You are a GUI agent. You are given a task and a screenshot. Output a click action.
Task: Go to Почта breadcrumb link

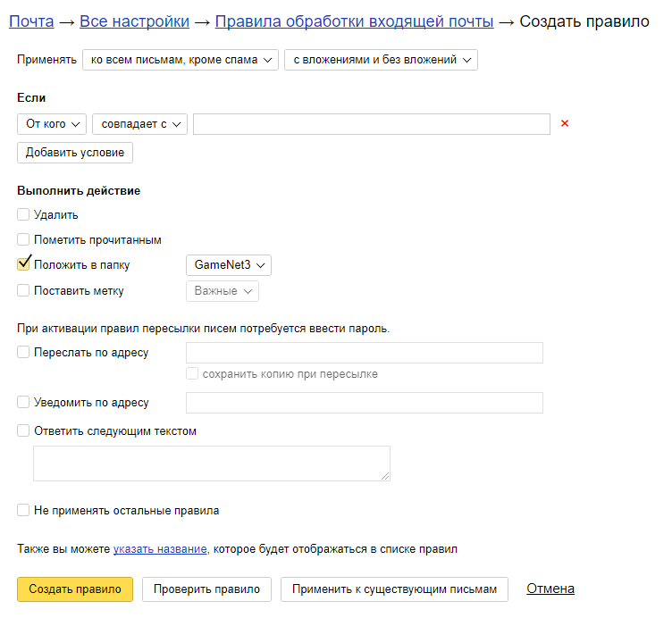point(31,21)
